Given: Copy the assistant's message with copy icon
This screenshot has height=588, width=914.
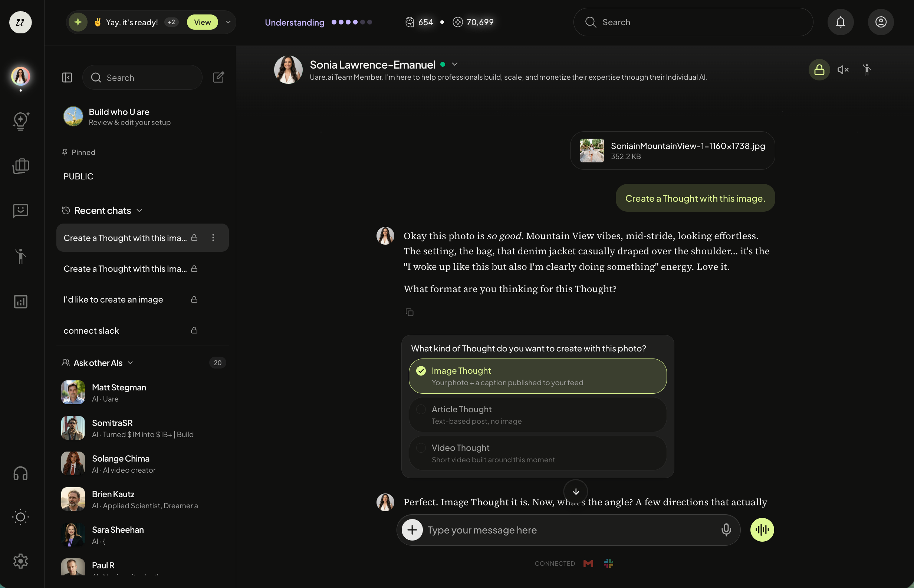Looking at the screenshot, I should (410, 312).
